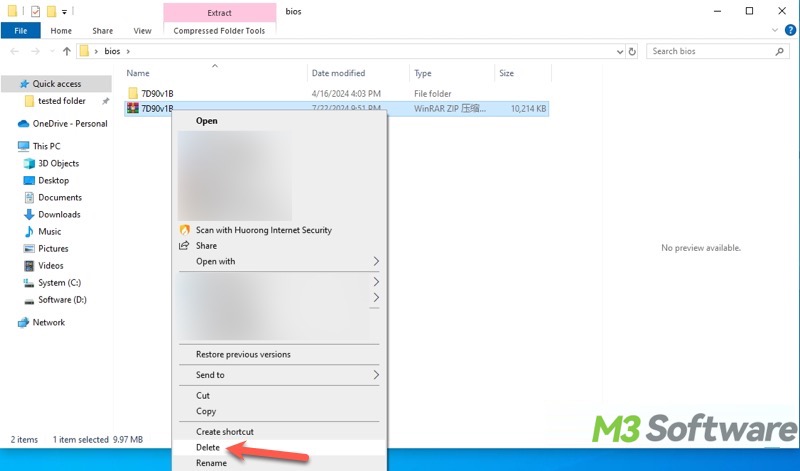Choose Delete from the context menu
Viewport: 800px width, 471px height.
(x=208, y=447)
